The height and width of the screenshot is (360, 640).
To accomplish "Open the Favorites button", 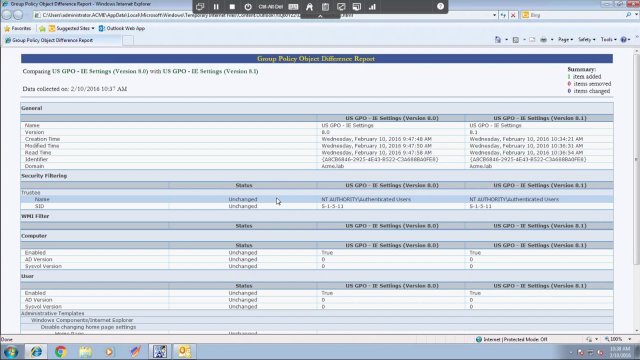I will [18, 28].
